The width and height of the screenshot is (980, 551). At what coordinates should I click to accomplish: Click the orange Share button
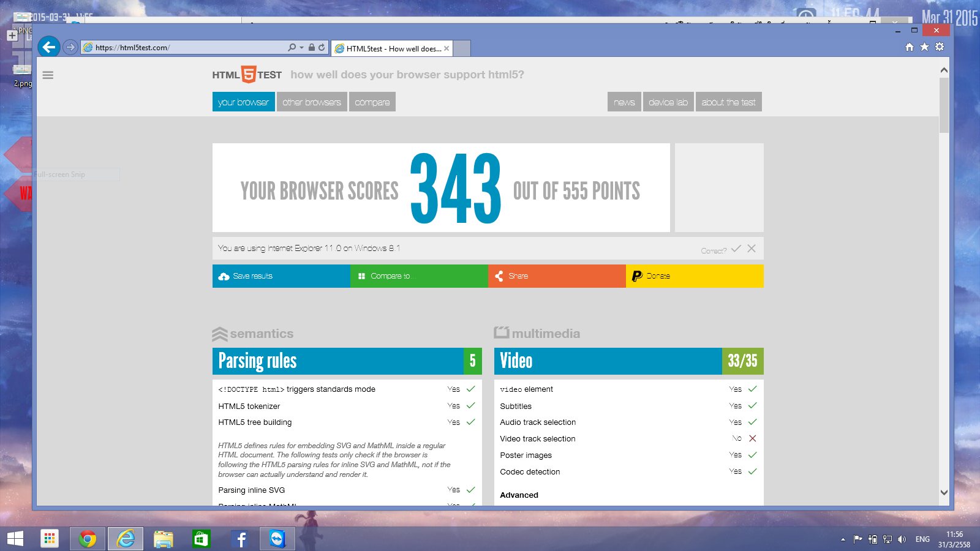pyautogui.click(x=557, y=276)
